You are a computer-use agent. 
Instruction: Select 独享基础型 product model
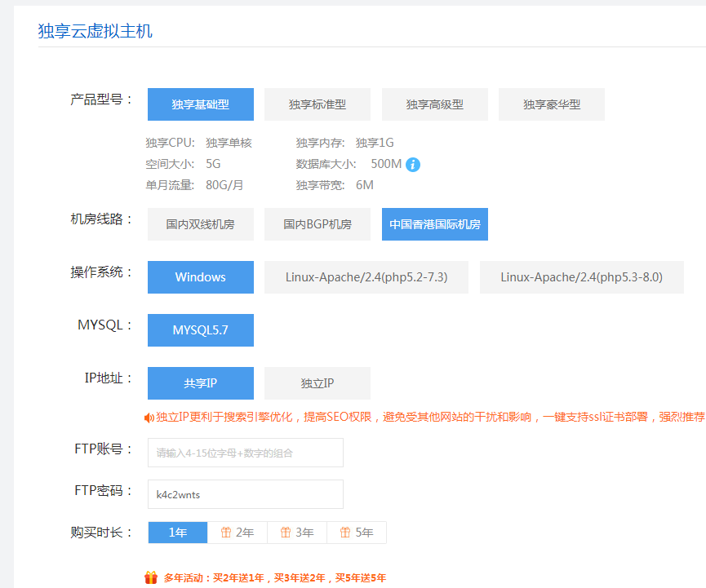pos(200,104)
